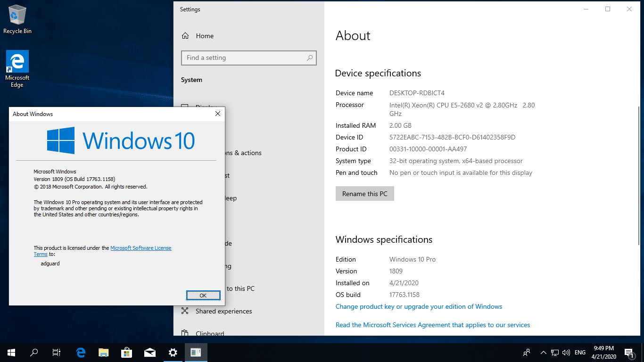Open the Mail app from taskbar

click(x=150, y=353)
